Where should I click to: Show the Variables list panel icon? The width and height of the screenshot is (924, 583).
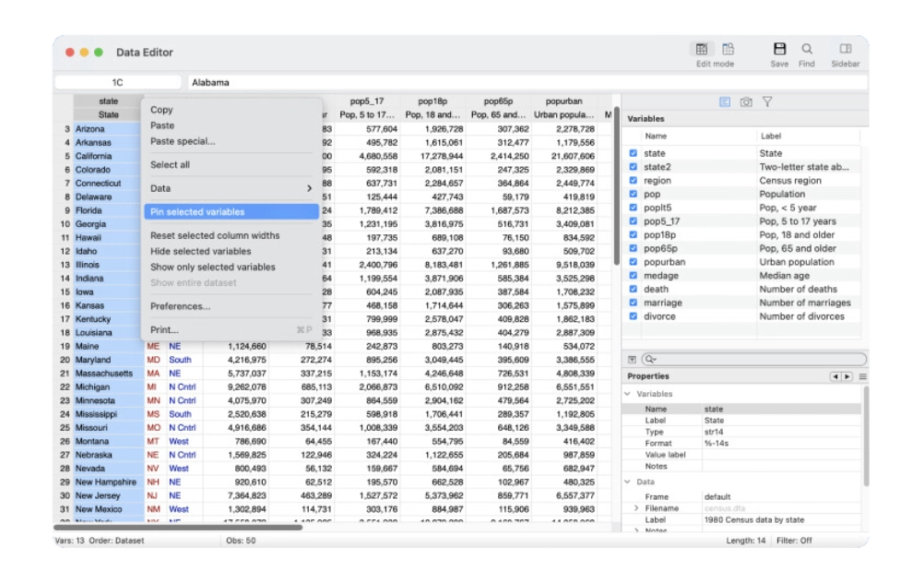point(725,102)
